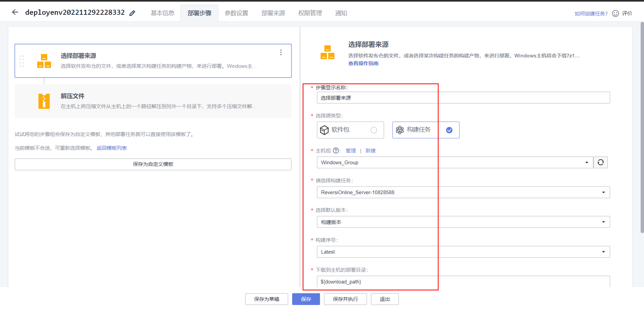Select the 软件包 source type radio
The image size is (644, 309).
pyautogui.click(x=374, y=130)
